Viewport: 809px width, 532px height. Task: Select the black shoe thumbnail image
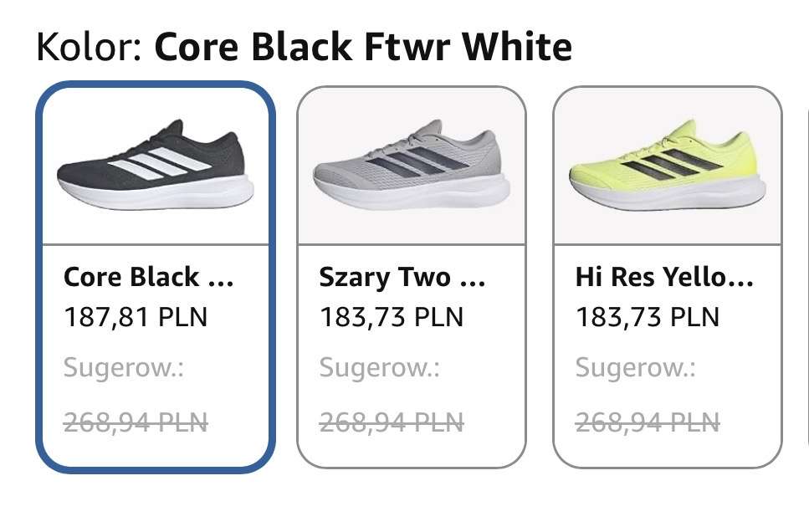tap(156, 165)
